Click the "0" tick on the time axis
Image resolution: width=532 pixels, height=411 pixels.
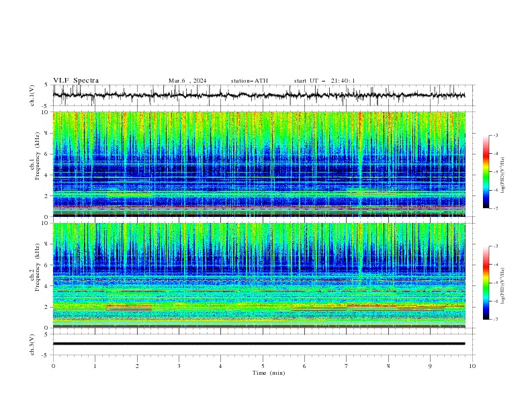coord(53,366)
